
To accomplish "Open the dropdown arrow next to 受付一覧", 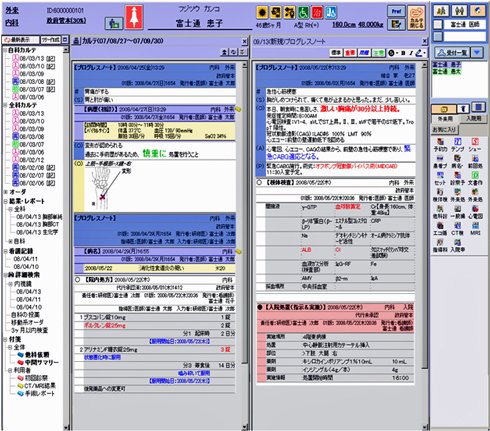I will [477, 53].
